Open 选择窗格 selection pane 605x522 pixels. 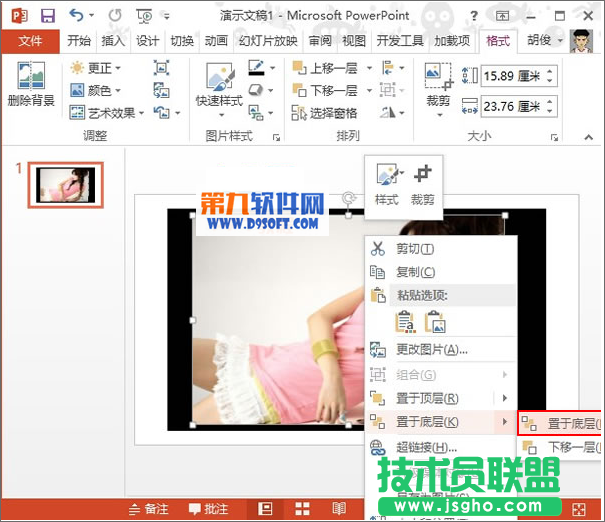(324, 113)
